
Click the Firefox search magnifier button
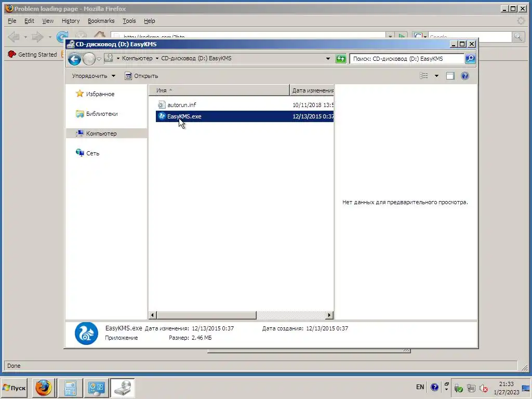click(x=518, y=37)
